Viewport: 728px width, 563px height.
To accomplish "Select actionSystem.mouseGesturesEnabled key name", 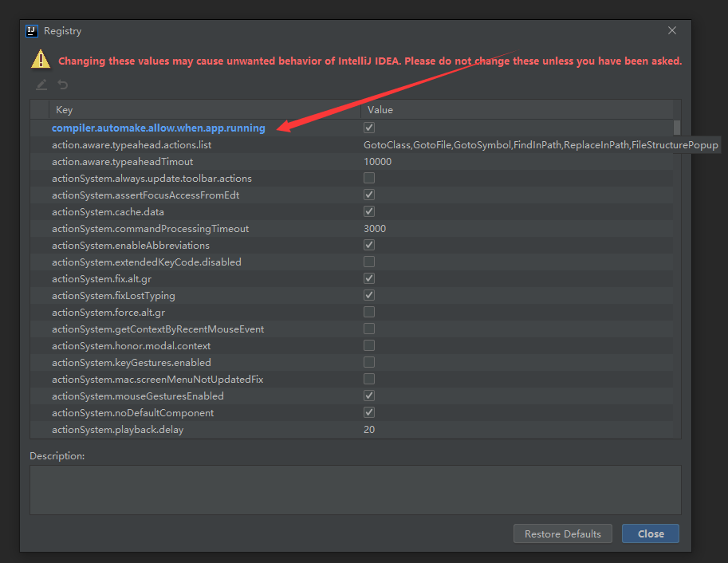I will tap(138, 396).
